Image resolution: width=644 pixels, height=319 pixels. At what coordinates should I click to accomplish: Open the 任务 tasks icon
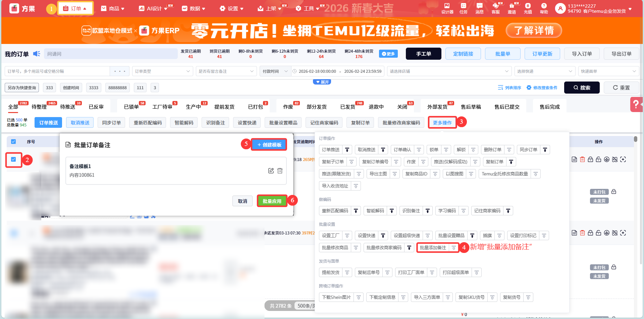[x=463, y=6]
